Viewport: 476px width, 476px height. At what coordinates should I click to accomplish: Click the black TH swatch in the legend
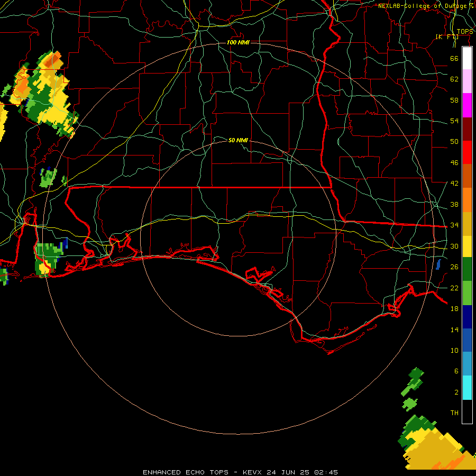coord(467,411)
